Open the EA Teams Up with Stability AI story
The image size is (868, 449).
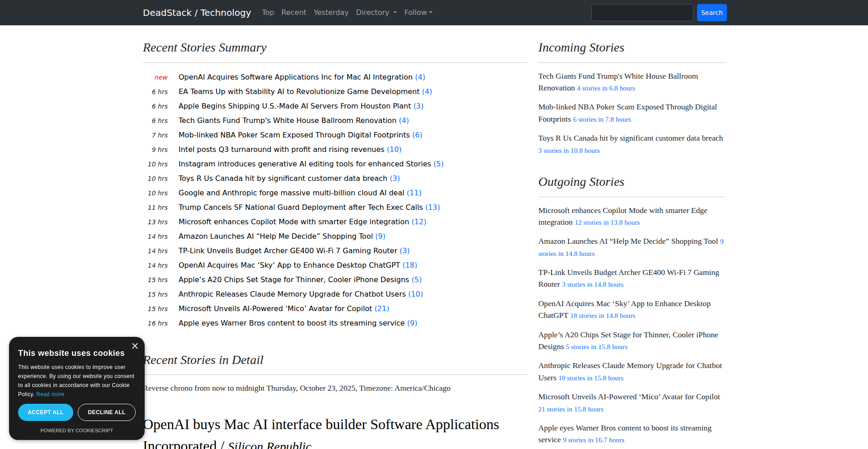click(x=299, y=91)
